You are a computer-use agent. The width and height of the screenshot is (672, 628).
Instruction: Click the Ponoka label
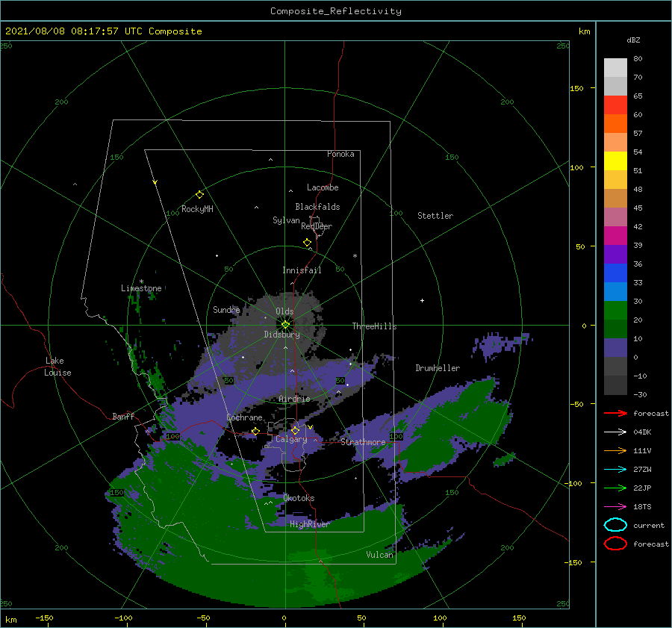tap(340, 154)
